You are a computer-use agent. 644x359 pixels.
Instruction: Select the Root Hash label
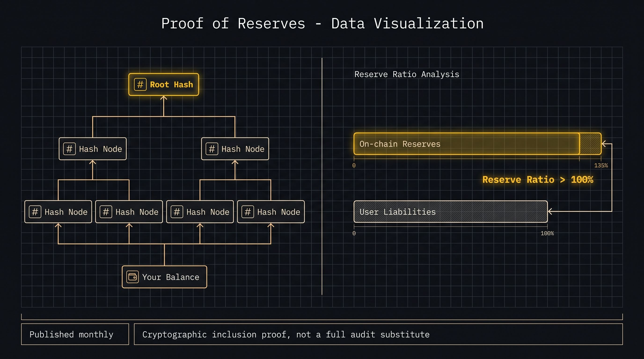(172, 84)
